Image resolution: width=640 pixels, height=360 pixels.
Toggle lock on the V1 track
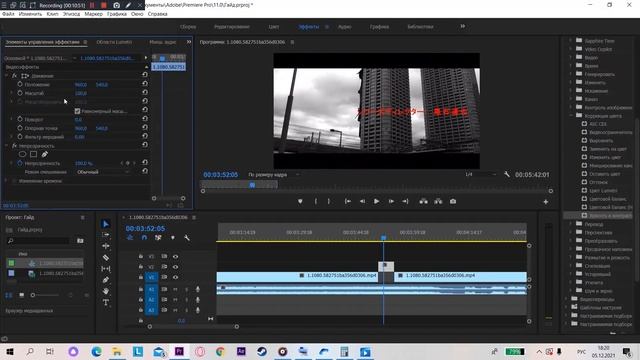click(141, 277)
